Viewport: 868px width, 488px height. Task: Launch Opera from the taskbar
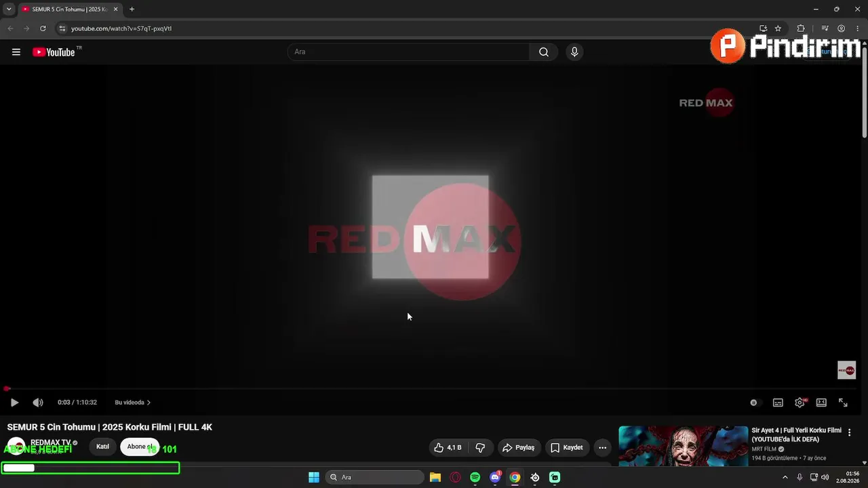pos(455,477)
